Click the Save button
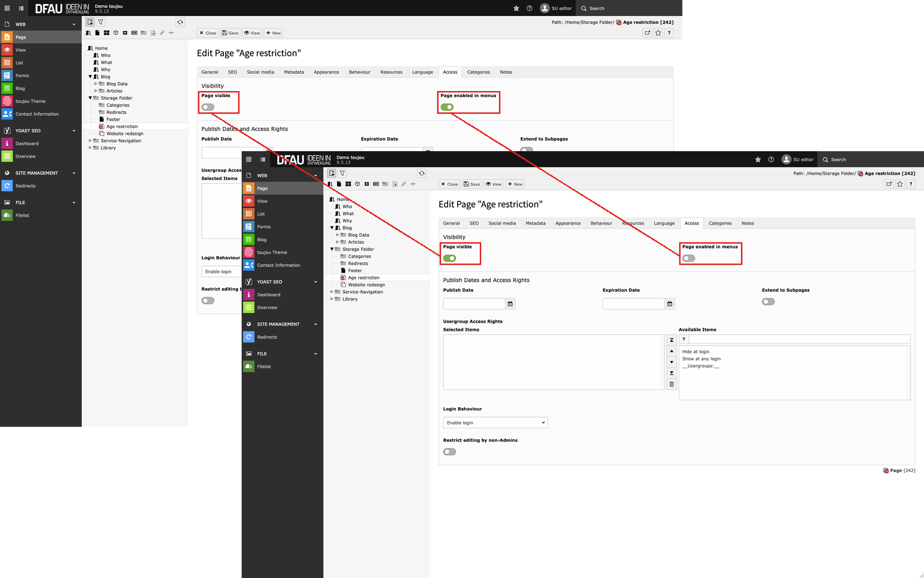Image resolution: width=924 pixels, height=578 pixels. (x=472, y=184)
